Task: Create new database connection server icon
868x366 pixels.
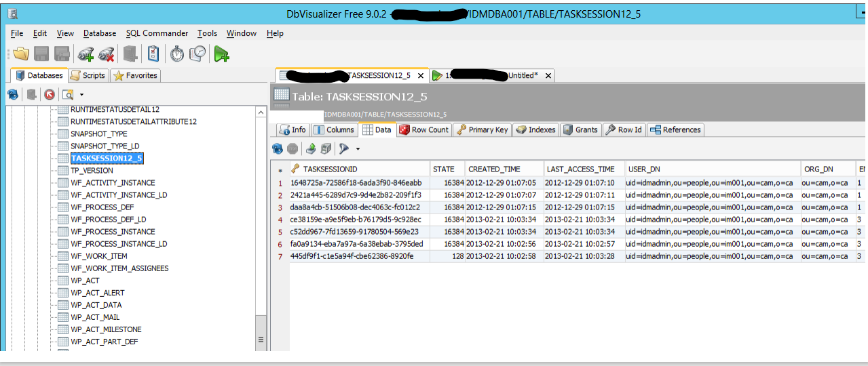Action: tap(130, 54)
